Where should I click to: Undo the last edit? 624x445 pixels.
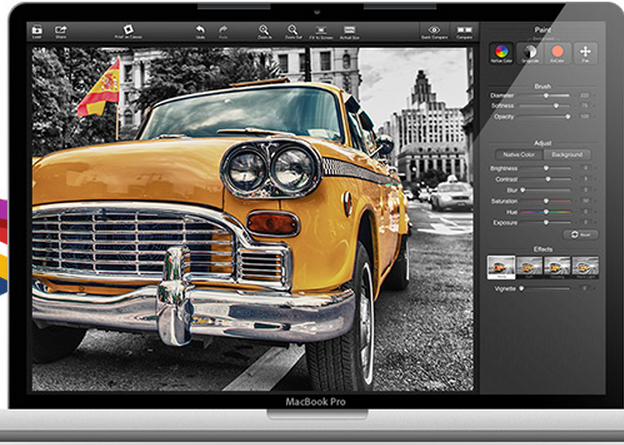pyautogui.click(x=200, y=31)
